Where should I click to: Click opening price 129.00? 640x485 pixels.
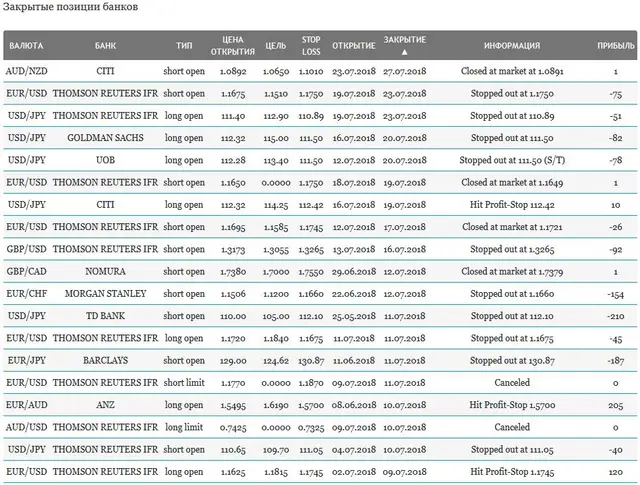click(233, 361)
